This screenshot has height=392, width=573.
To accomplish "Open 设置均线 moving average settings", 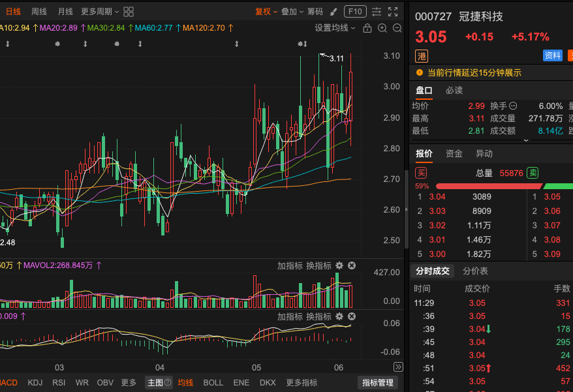I will point(335,28).
